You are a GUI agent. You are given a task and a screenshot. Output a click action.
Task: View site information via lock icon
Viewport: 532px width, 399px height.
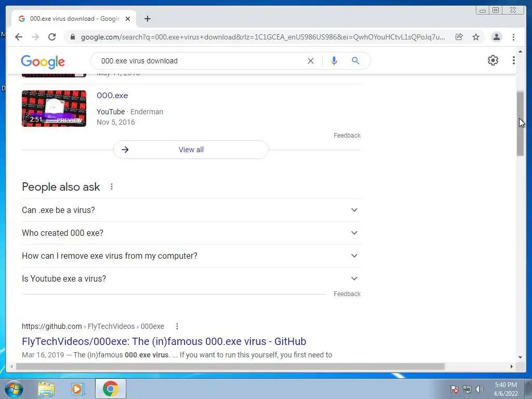[x=72, y=37]
